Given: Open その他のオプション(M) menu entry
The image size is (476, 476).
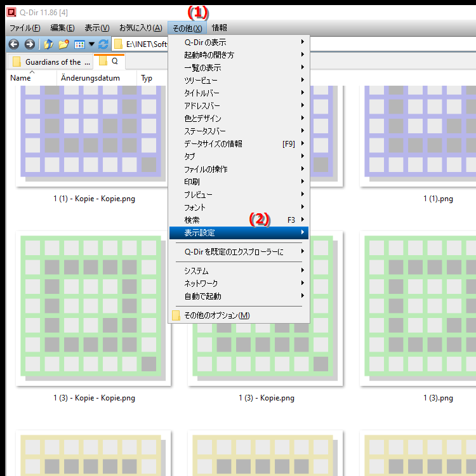Looking at the screenshot, I should pyautogui.click(x=239, y=315).
